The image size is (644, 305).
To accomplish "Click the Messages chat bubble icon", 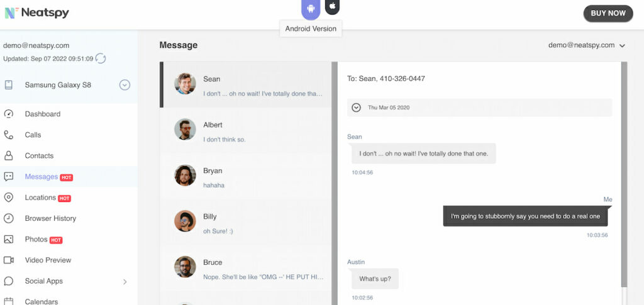I will tap(9, 177).
